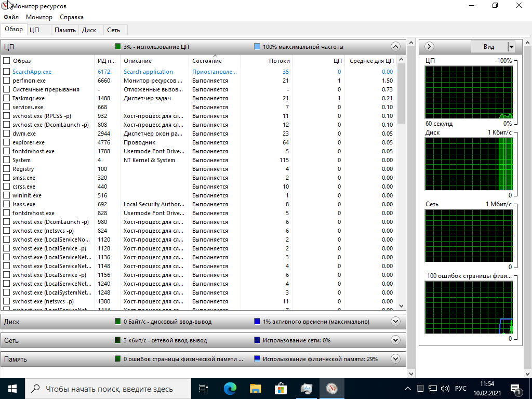Select svchost.exe (RPCSS -p) row

pyautogui.click(x=198, y=116)
